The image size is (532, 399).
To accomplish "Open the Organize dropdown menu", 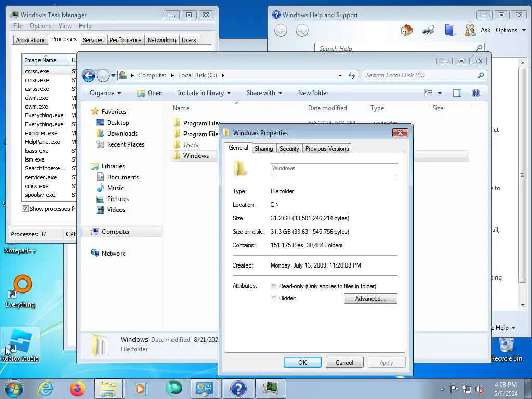I will [105, 93].
